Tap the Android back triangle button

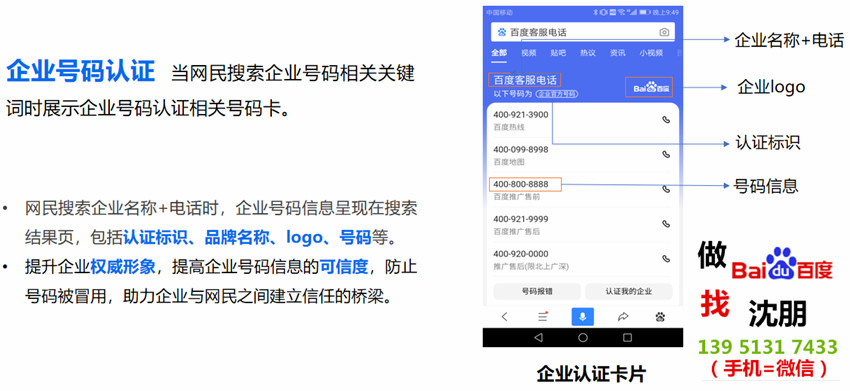pos(538,337)
